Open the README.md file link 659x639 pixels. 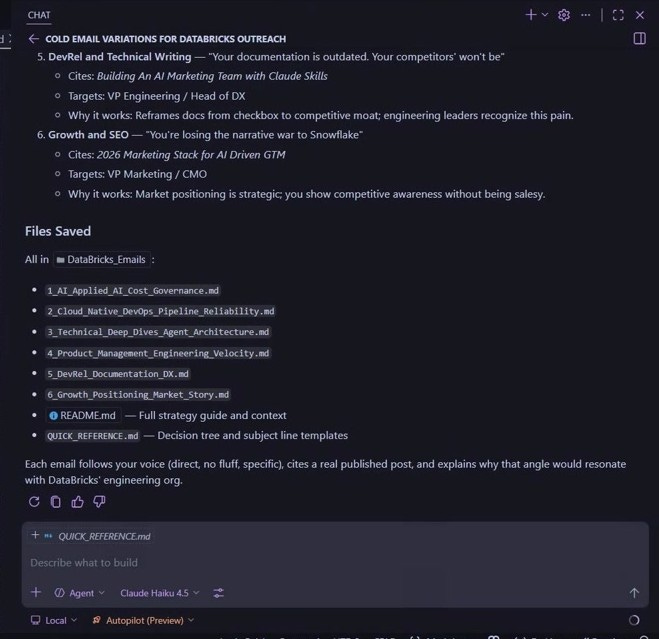(x=83, y=415)
